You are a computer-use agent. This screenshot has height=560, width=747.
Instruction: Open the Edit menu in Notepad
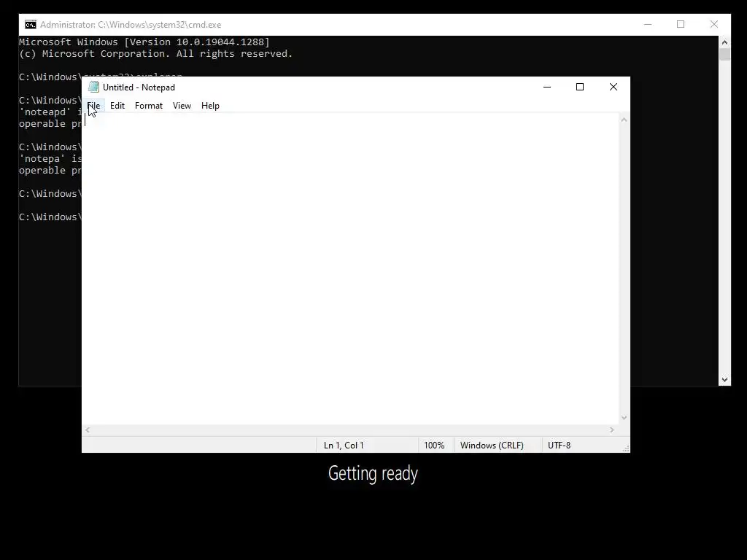(x=117, y=106)
